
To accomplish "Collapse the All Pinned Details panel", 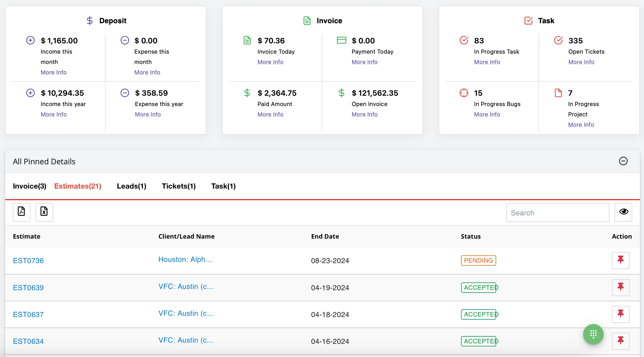I will [623, 161].
